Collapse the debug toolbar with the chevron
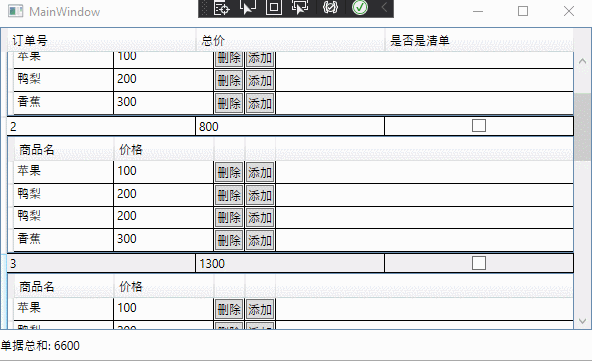The height and width of the screenshot is (361, 592). (384, 8)
